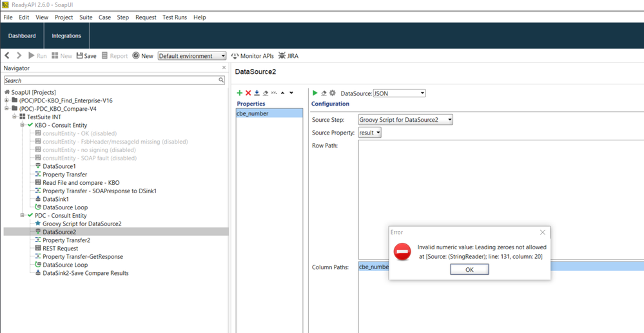The width and height of the screenshot is (644, 333).
Task: Click the green run DataSource play icon
Action: tap(315, 93)
